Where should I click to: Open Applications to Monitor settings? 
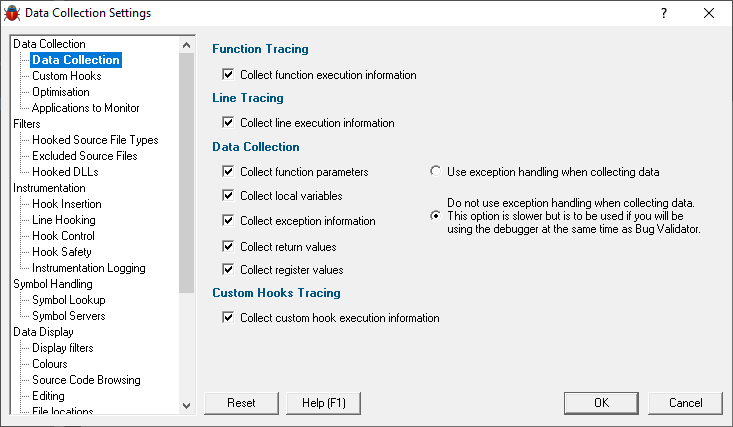pos(86,108)
